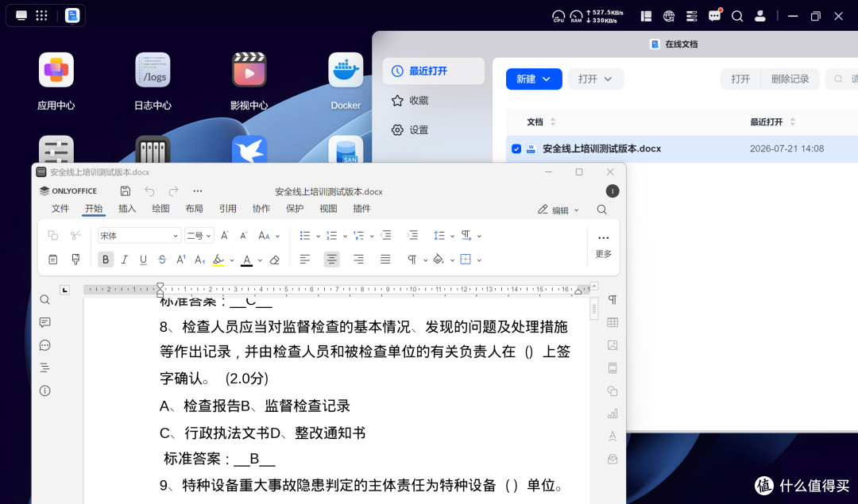The height and width of the screenshot is (504, 858).
Task: Select the Copy Style paintbrush
Action: click(x=76, y=259)
